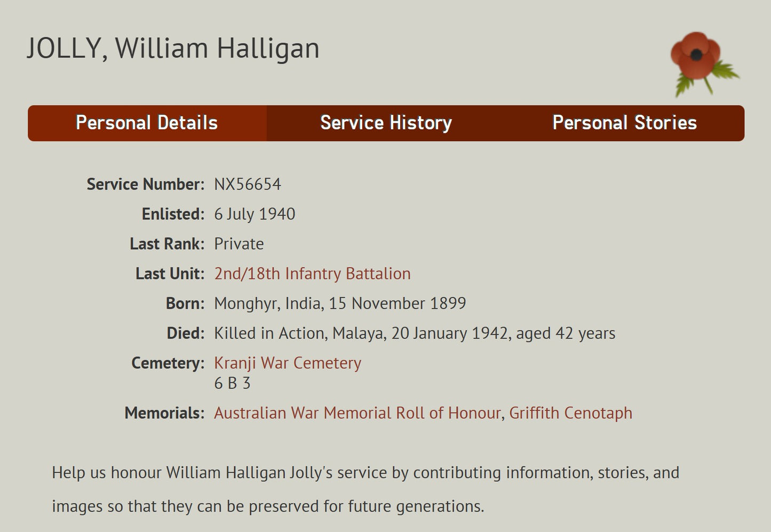Open the 2nd/18th Infantry Battalion link

coord(312,273)
